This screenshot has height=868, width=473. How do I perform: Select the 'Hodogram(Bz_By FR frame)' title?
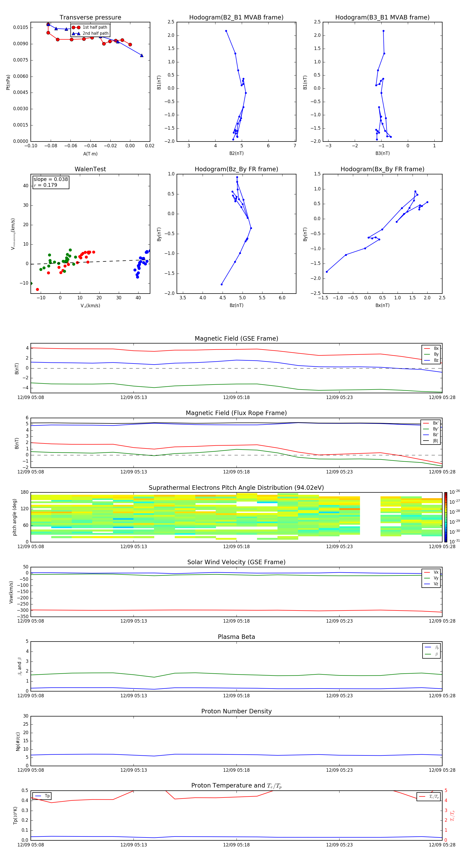pyautogui.click(x=236, y=169)
